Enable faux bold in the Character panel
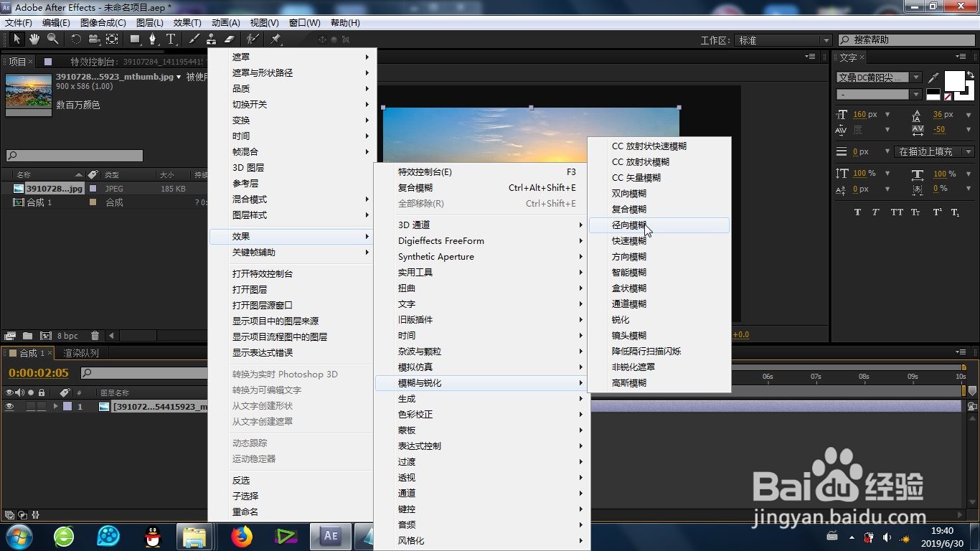The image size is (980, 551). coord(858,212)
